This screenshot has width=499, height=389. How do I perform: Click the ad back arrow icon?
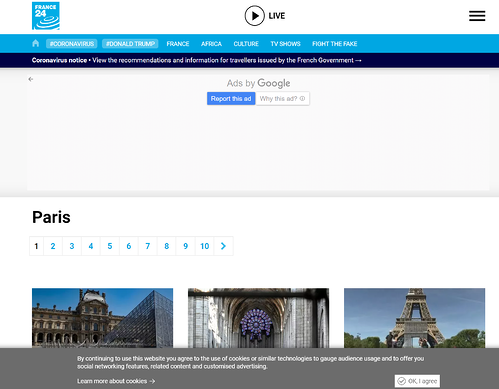tap(31, 79)
